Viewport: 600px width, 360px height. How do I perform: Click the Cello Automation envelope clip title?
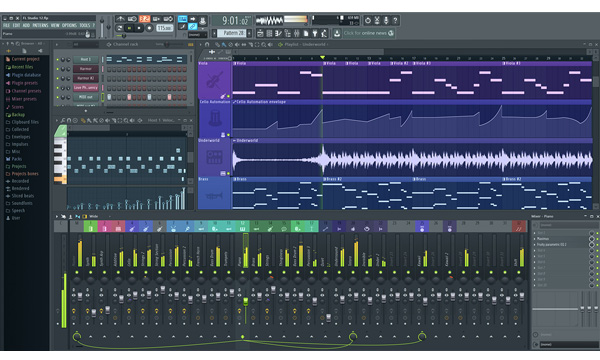click(261, 102)
